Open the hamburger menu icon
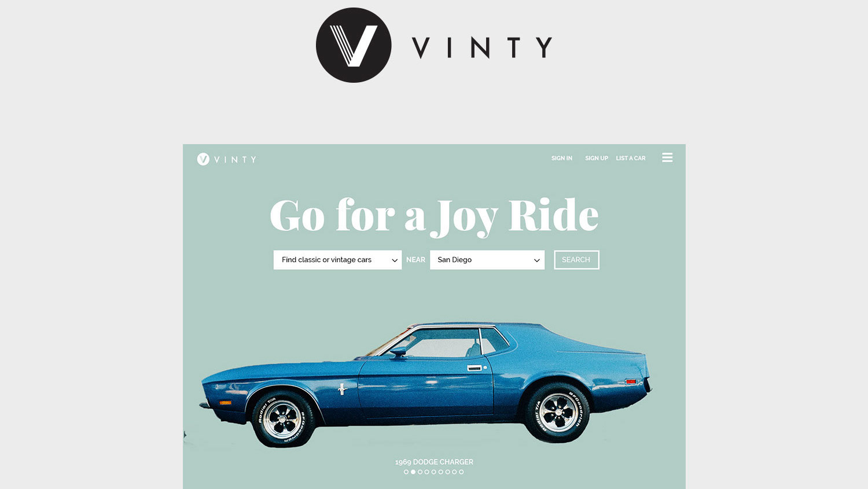 coord(667,157)
